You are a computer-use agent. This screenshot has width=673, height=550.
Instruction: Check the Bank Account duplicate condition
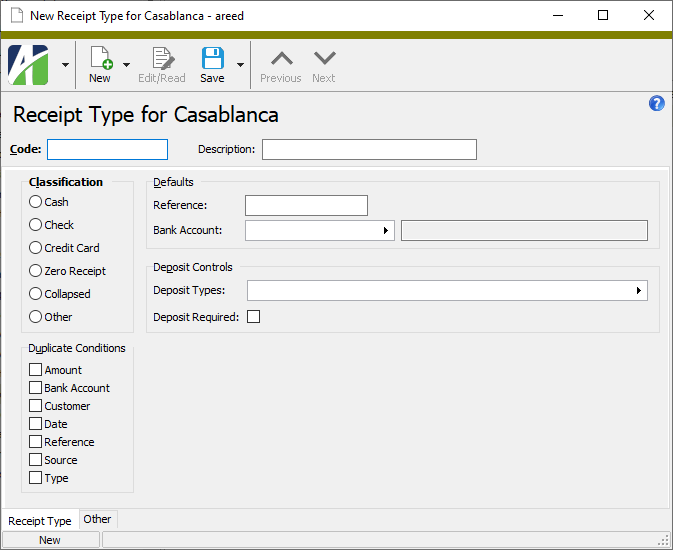coord(36,388)
